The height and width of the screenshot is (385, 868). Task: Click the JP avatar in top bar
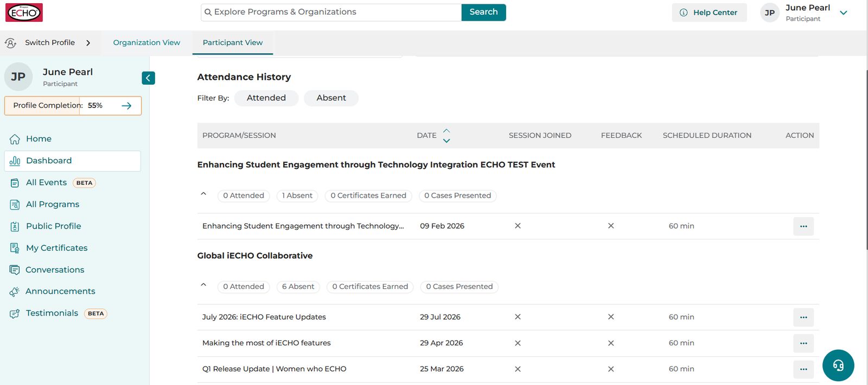(x=770, y=12)
